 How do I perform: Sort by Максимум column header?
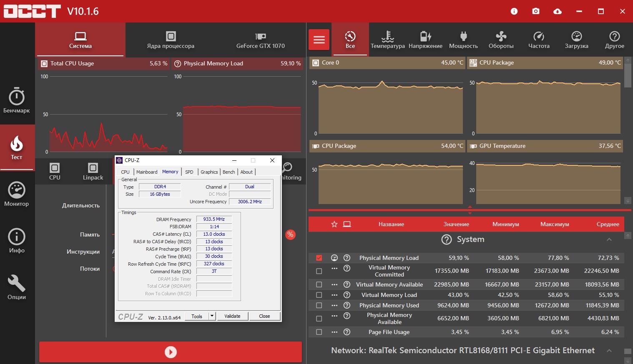(x=555, y=224)
